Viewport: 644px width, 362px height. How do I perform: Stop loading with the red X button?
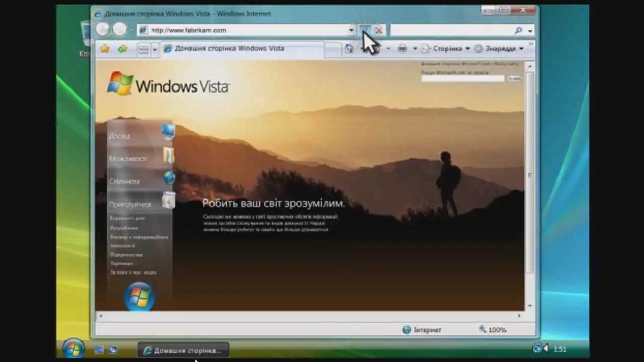(x=379, y=30)
